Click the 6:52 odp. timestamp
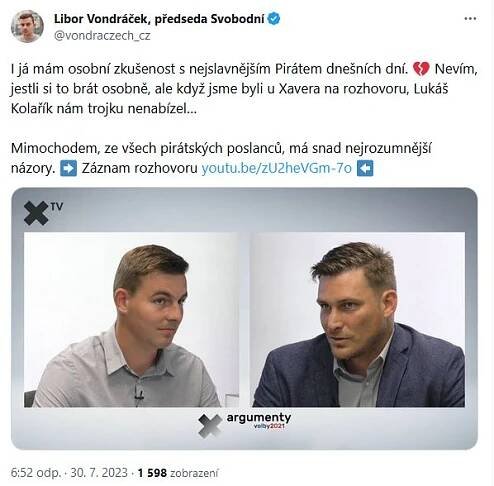The height and width of the screenshot is (486, 494). point(36,473)
